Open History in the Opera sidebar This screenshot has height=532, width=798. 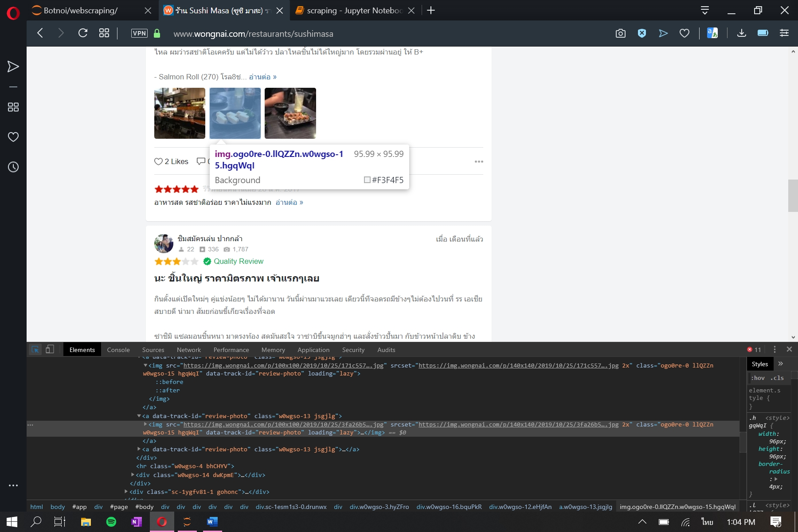click(13, 167)
